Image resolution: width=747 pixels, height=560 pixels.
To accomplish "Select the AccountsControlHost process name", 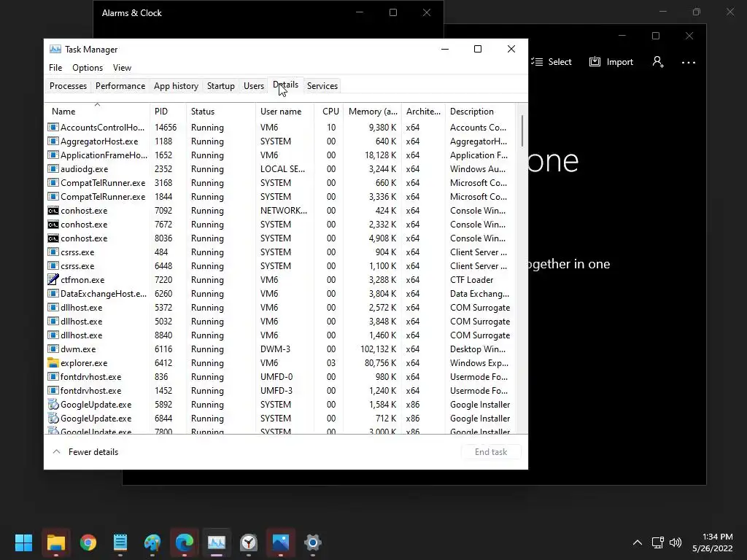I will click(102, 127).
